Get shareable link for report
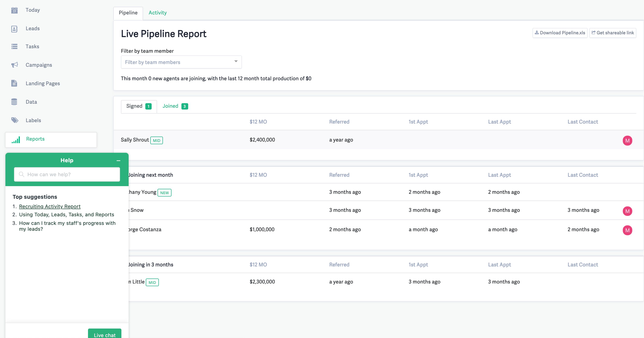 612,33
